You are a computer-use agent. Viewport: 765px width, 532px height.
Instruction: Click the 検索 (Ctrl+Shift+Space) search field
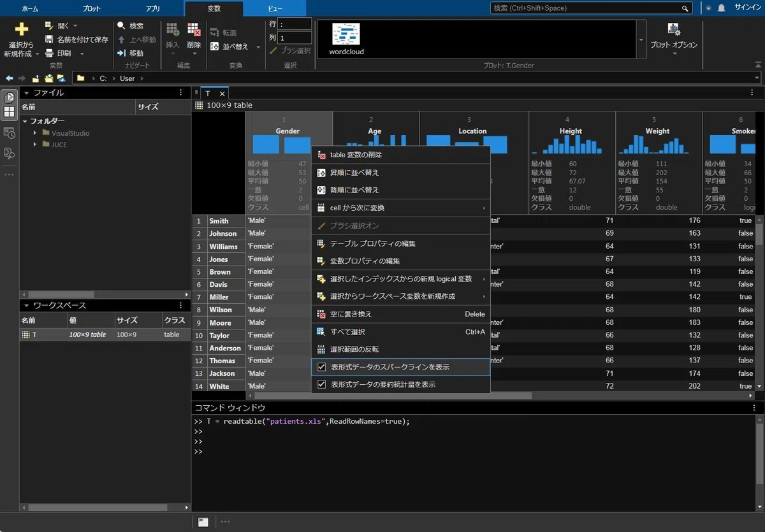[592, 8]
